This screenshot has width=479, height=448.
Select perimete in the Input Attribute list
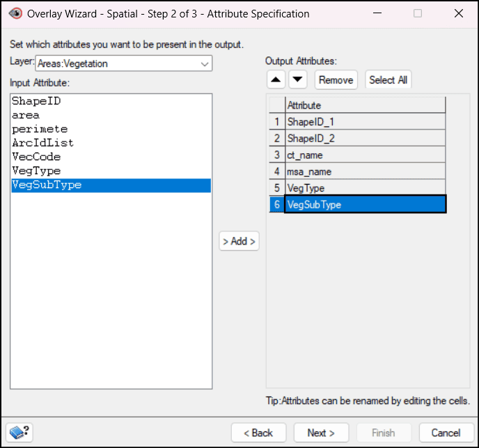pyautogui.click(x=111, y=129)
